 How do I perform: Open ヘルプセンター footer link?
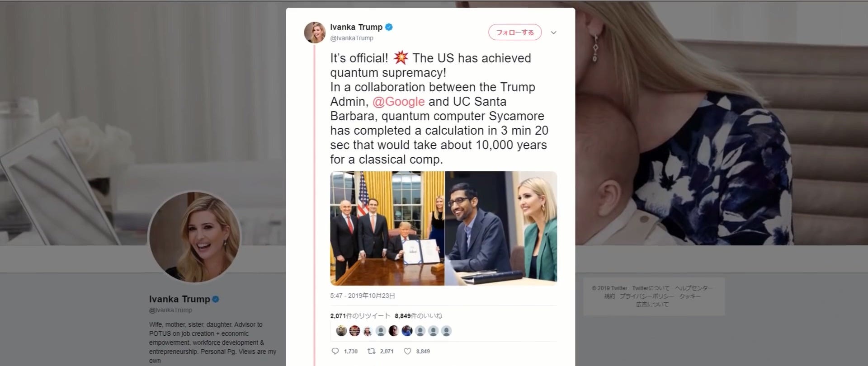click(x=694, y=288)
